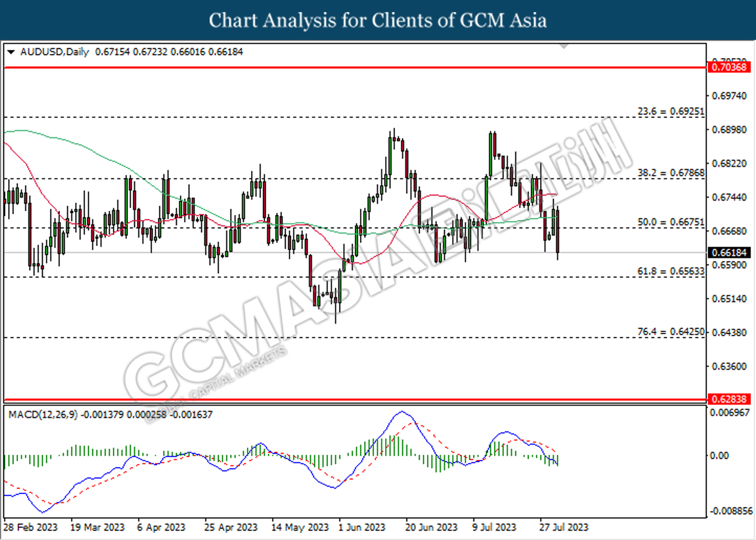The height and width of the screenshot is (540, 756).
Task: Select the 20 Jun 2023 date label
Action: click(431, 527)
